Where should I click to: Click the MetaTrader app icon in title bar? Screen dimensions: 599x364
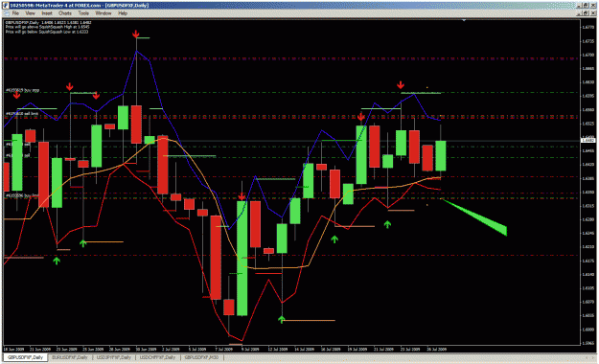(5, 6)
